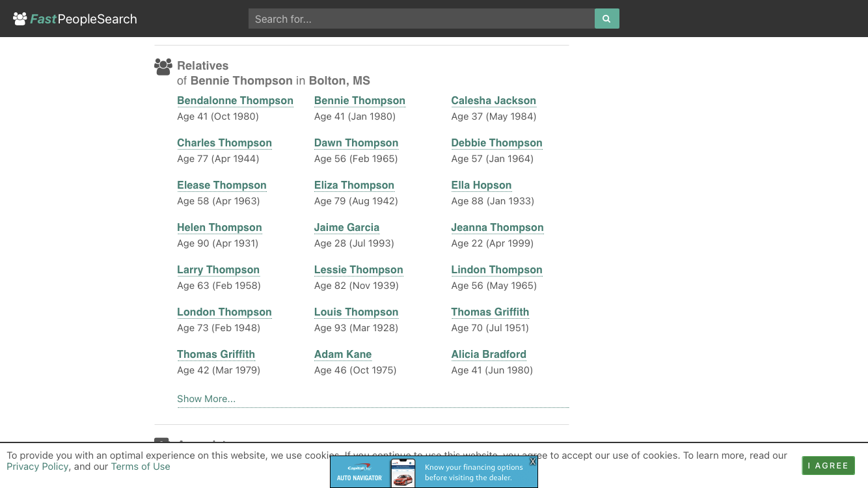868x488 pixels.
Task: Open Dawn Thompson's record
Action: click(x=357, y=143)
